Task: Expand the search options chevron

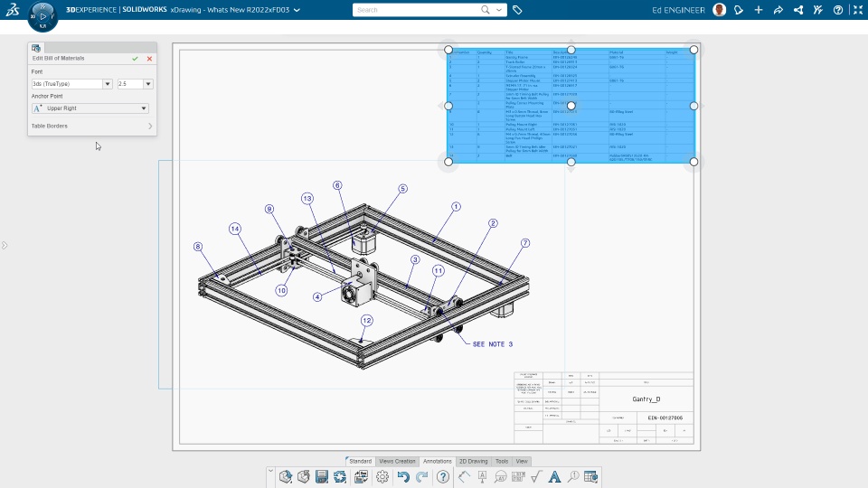Action: pos(499,10)
